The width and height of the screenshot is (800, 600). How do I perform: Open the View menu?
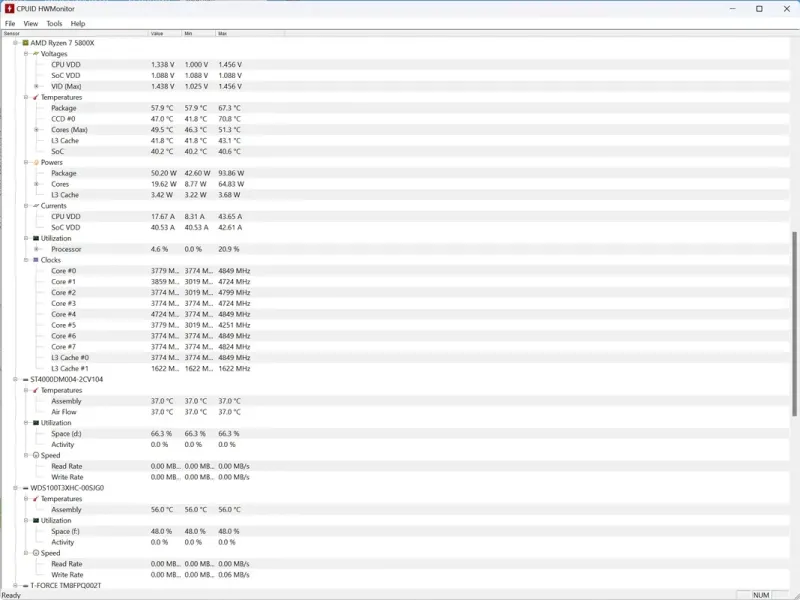pyautogui.click(x=31, y=23)
